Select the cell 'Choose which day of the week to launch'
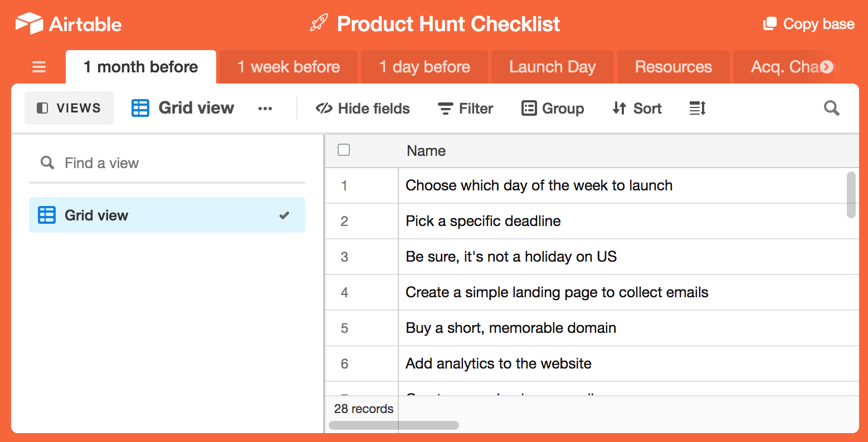Viewport: 868px width, 442px height. tap(628, 185)
